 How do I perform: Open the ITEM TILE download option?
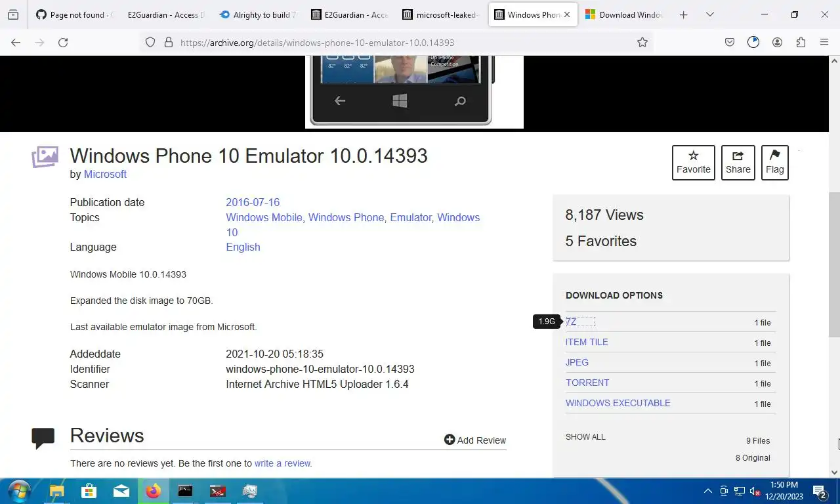tap(587, 342)
